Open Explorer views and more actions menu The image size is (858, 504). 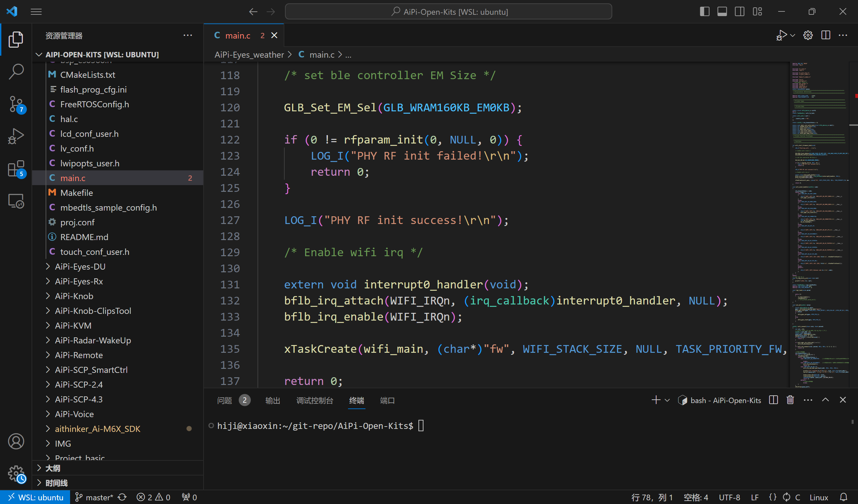(x=188, y=36)
